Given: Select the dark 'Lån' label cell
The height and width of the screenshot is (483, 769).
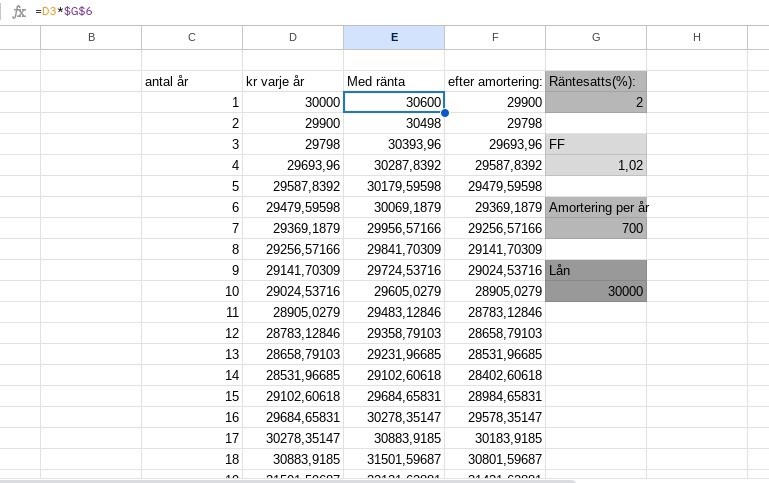Looking at the screenshot, I should click(x=596, y=270).
